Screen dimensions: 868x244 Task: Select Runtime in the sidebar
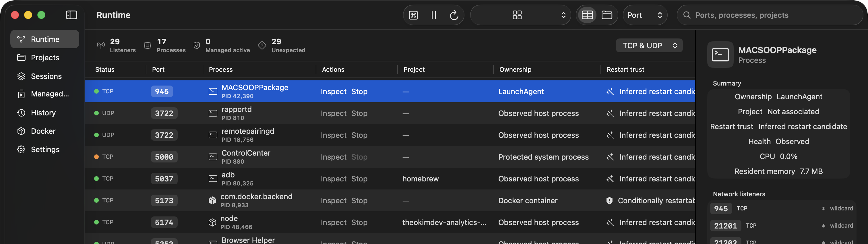click(45, 39)
